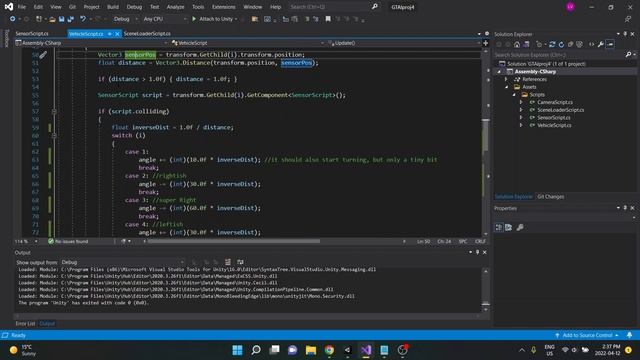Open the Any CPU platform dropdown
The height and width of the screenshot is (360, 640).
click(165, 19)
